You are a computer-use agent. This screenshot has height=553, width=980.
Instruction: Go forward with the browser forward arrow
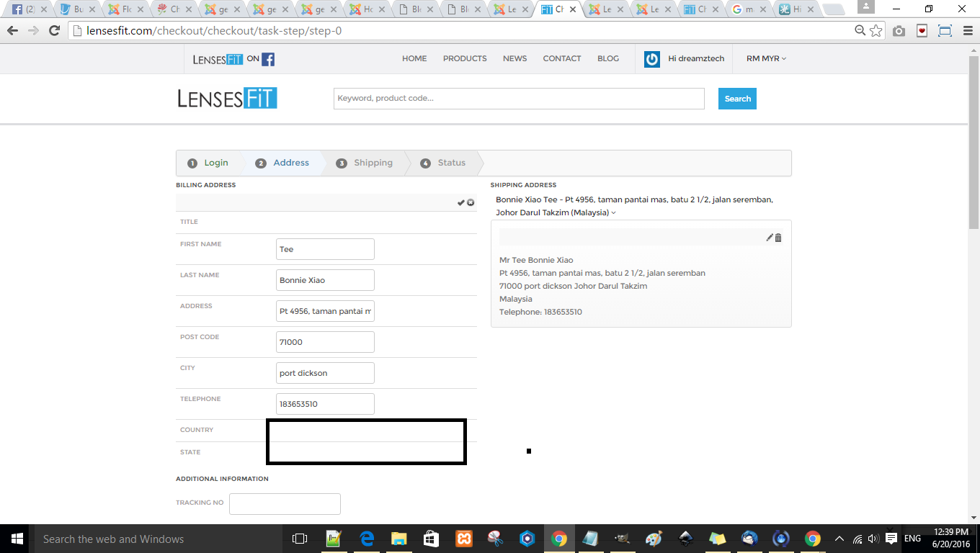[x=33, y=30]
